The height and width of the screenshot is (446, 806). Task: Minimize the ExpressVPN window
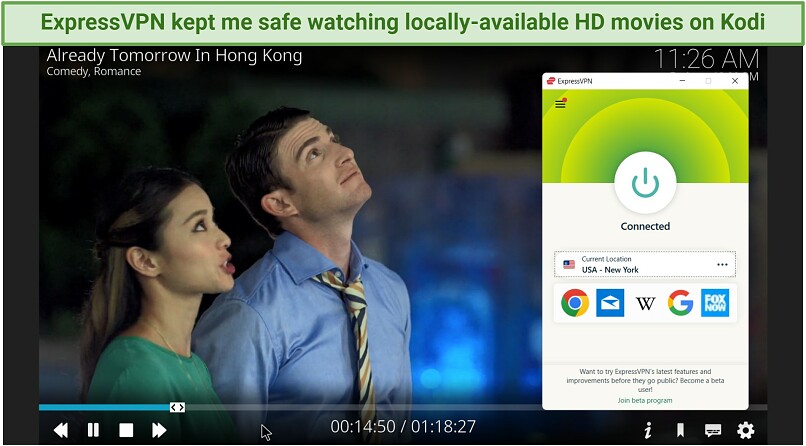[x=682, y=81]
